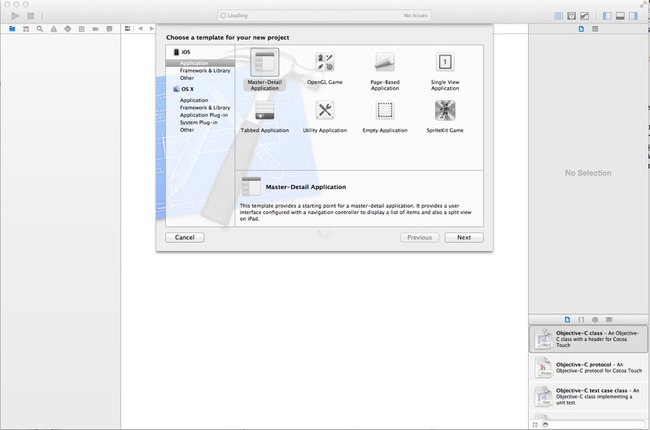
Task: Show the Object library
Action: [x=595, y=320]
